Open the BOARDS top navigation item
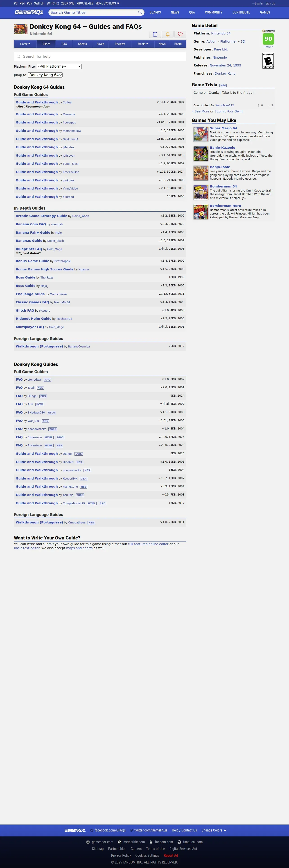 click(155, 12)
